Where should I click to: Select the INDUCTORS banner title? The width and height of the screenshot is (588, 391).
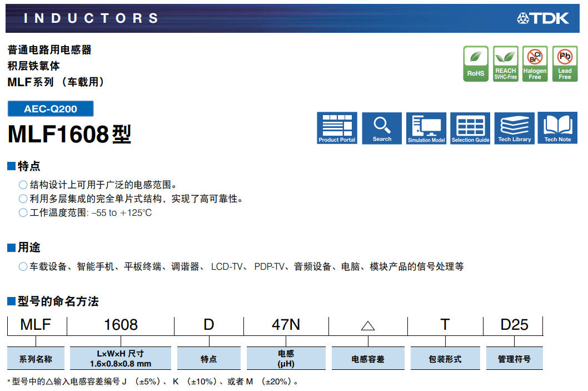(91, 18)
